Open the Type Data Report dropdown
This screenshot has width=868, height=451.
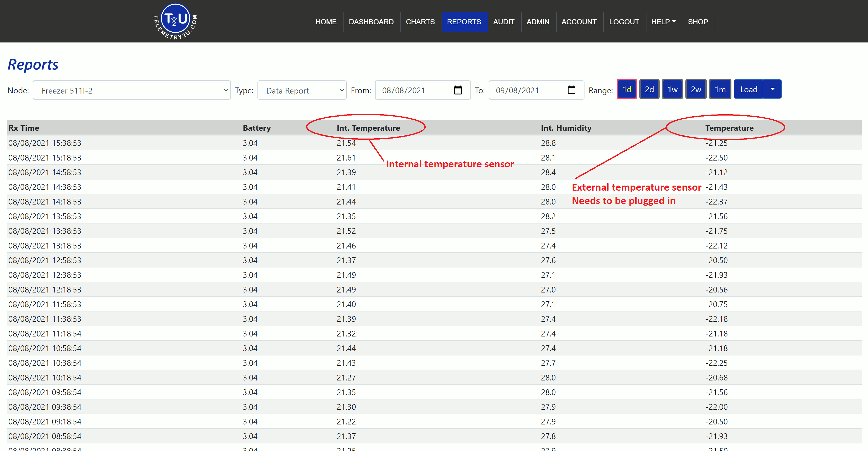tap(302, 90)
